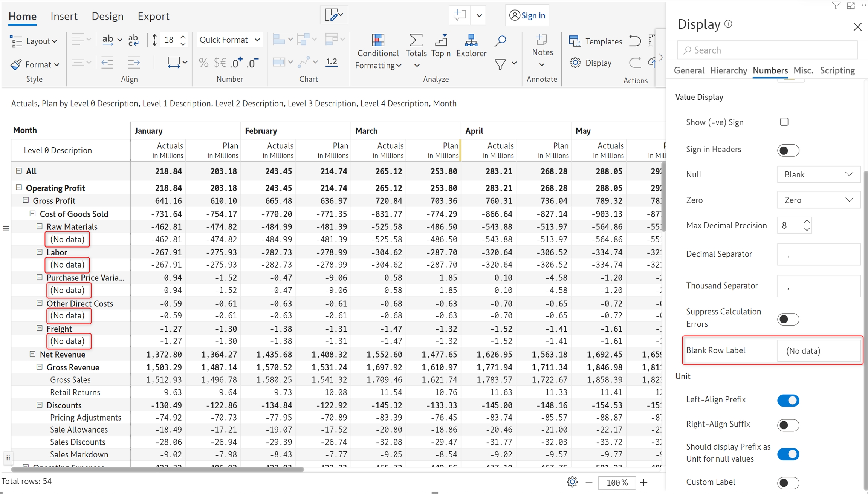
Task: Toggle Sign in Headers switch
Action: pos(788,150)
